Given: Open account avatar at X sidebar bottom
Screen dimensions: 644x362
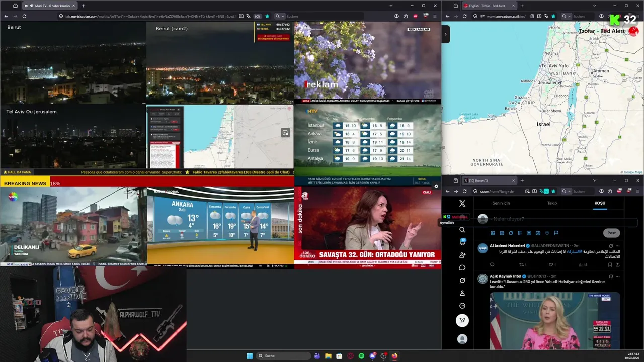Looking at the screenshot, I should 462,339.
